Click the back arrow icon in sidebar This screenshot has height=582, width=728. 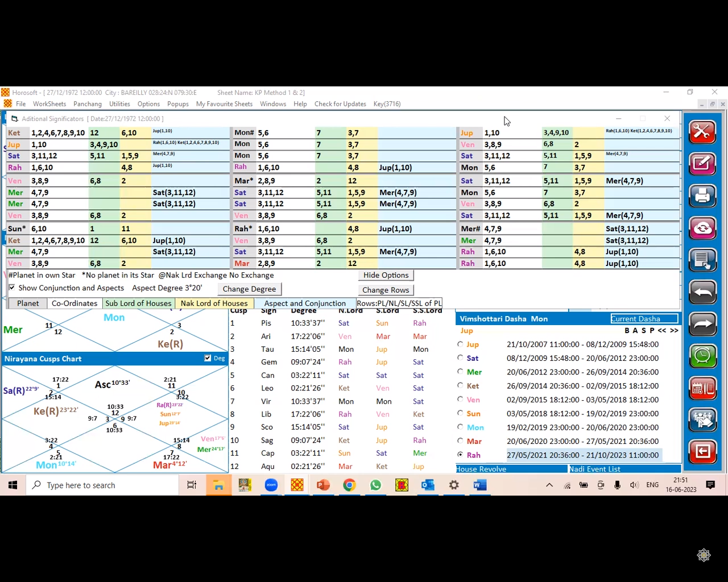point(702,293)
